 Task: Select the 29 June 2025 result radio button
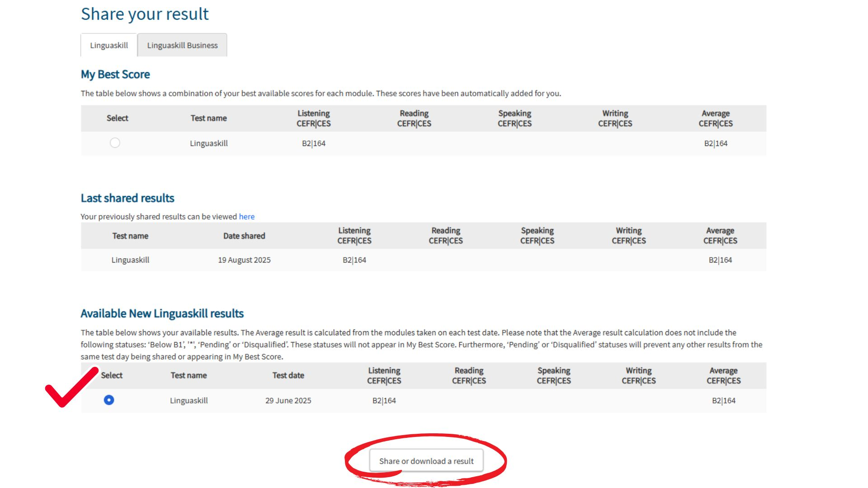[108, 400]
